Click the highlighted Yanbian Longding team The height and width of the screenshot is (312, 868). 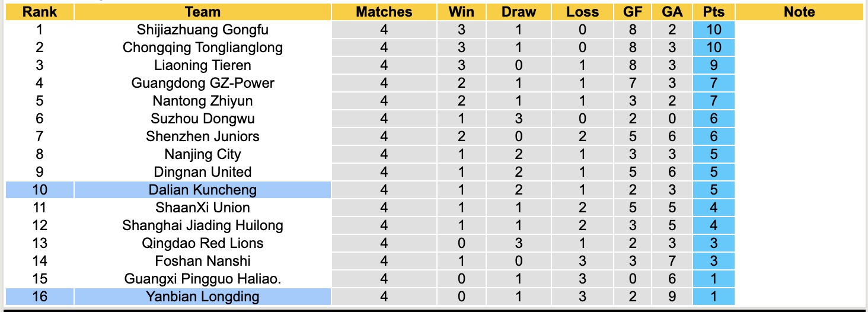point(203,297)
